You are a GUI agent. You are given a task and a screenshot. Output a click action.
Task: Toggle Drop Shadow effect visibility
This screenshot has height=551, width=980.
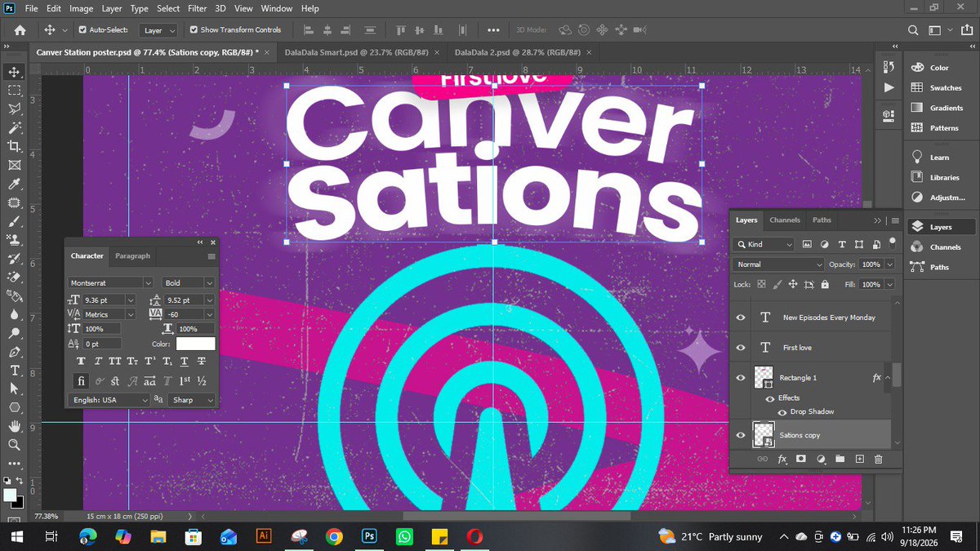[x=782, y=411]
